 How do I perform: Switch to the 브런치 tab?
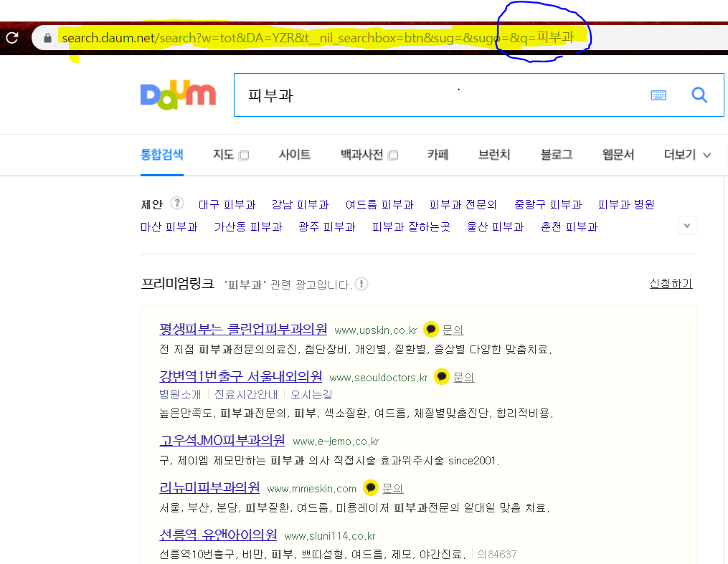(x=494, y=155)
